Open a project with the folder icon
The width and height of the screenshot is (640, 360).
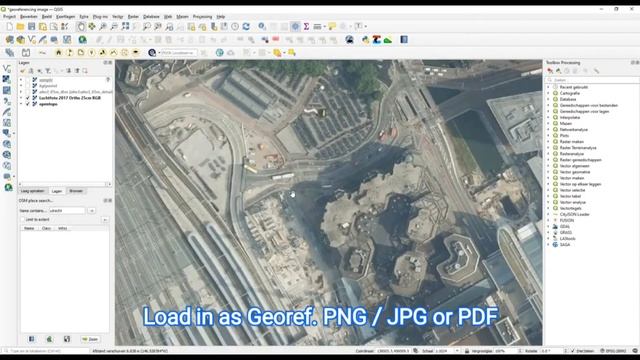(x=20, y=27)
